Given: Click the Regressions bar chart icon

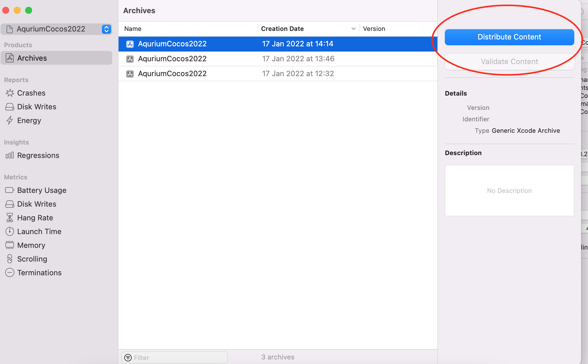Looking at the screenshot, I should (10, 155).
